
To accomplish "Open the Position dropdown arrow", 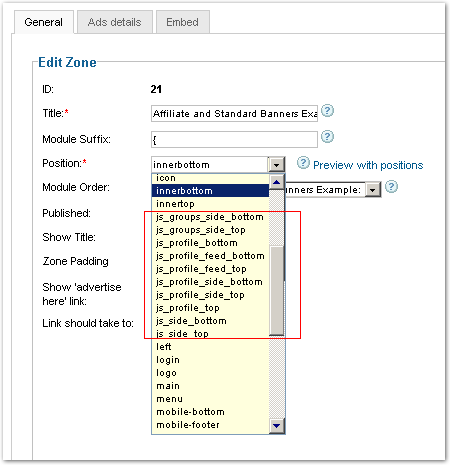I will click(x=276, y=165).
